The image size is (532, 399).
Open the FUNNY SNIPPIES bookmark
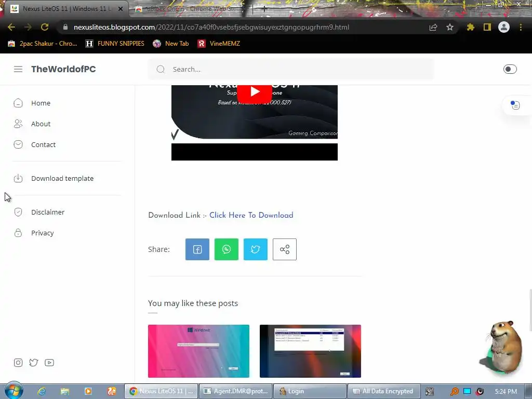click(115, 44)
